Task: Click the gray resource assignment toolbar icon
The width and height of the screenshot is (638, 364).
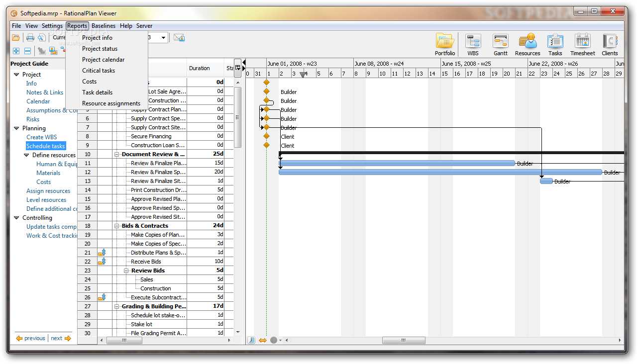Action: point(42,51)
